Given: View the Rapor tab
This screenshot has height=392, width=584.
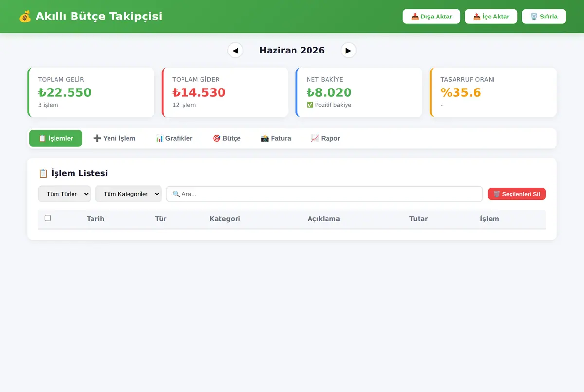Looking at the screenshot, I should coord(326,138).
